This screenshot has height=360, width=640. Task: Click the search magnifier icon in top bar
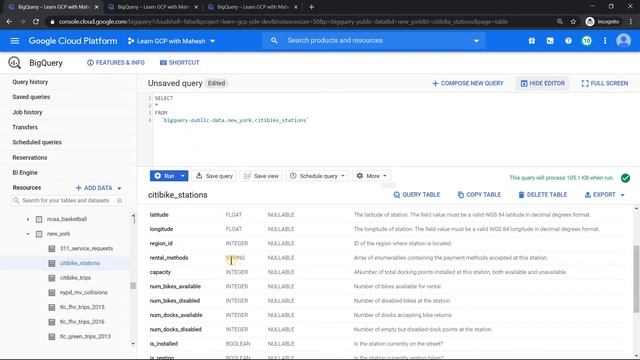[274, 40]
